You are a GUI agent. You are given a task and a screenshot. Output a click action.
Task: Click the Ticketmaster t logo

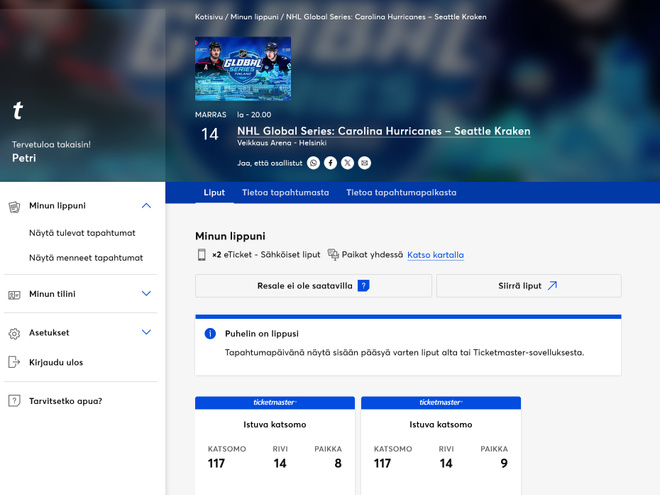click(18, 111)
